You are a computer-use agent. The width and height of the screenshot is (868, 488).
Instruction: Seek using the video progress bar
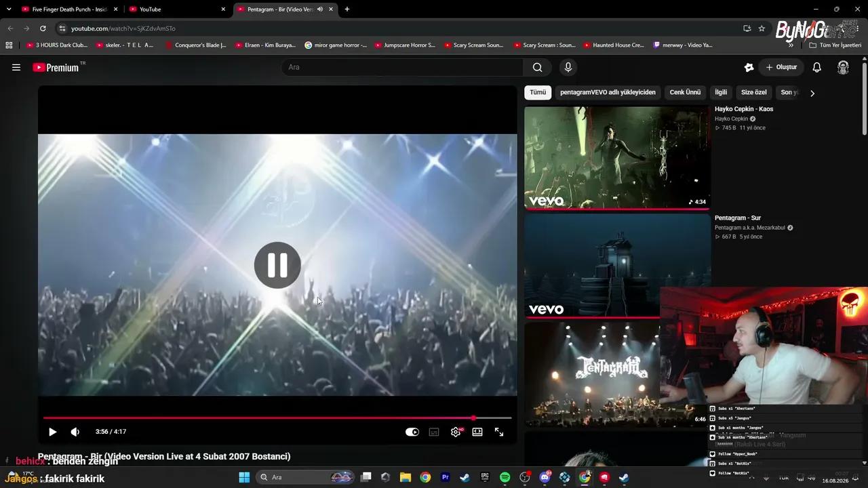(x=277, y=418)
